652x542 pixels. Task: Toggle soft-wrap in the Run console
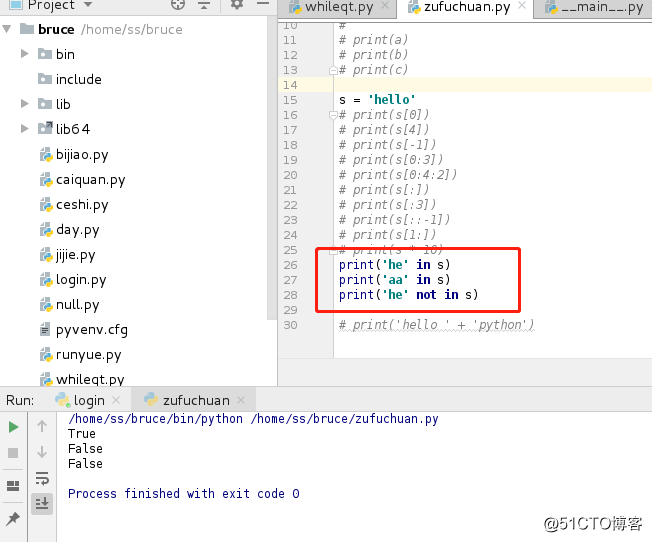[42, 478]
